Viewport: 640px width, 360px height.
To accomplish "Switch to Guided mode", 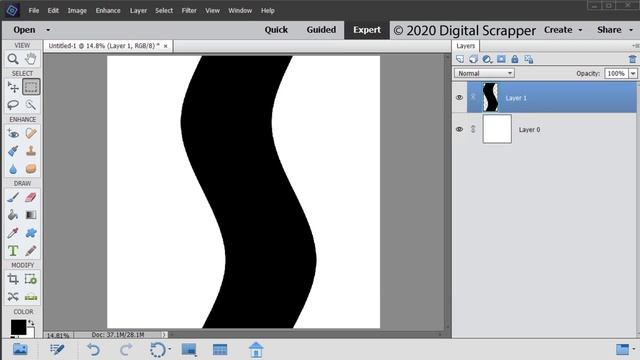I will 321,30.
